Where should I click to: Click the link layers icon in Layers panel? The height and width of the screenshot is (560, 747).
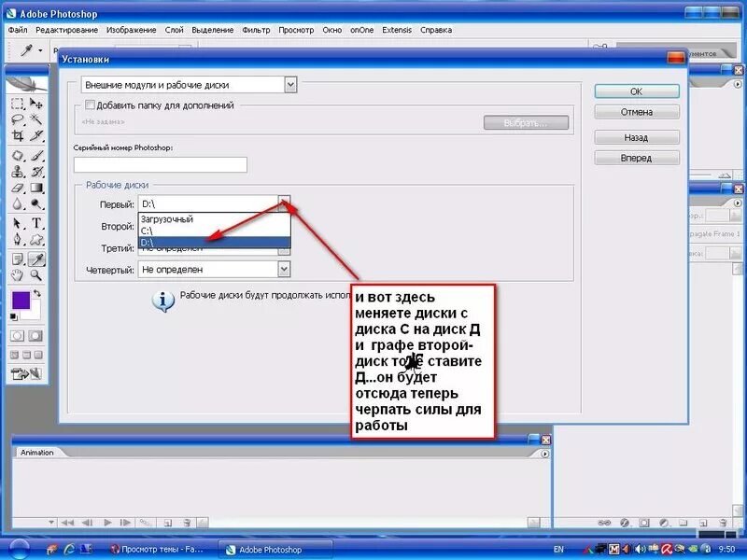click(x=604, y=523)
